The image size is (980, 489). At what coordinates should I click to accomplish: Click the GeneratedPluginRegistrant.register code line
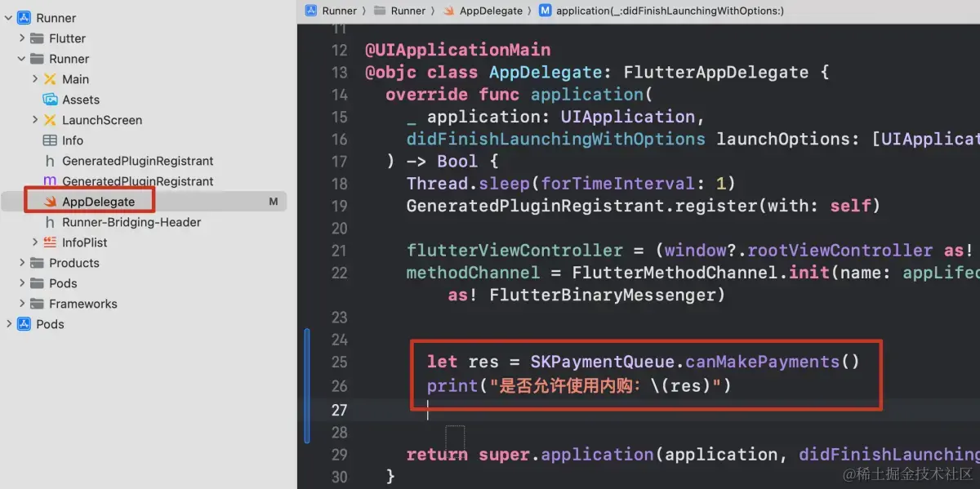tap(644, 206)
